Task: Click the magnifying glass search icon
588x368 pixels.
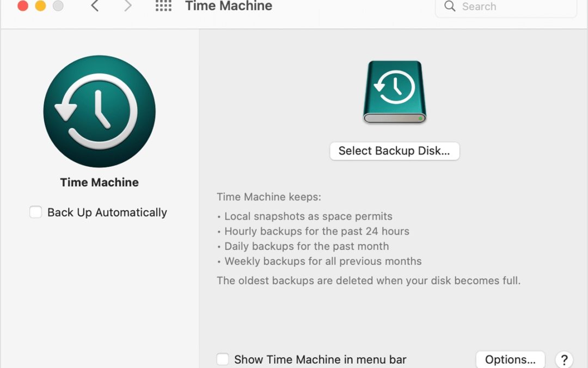Action: coord(450,7)
